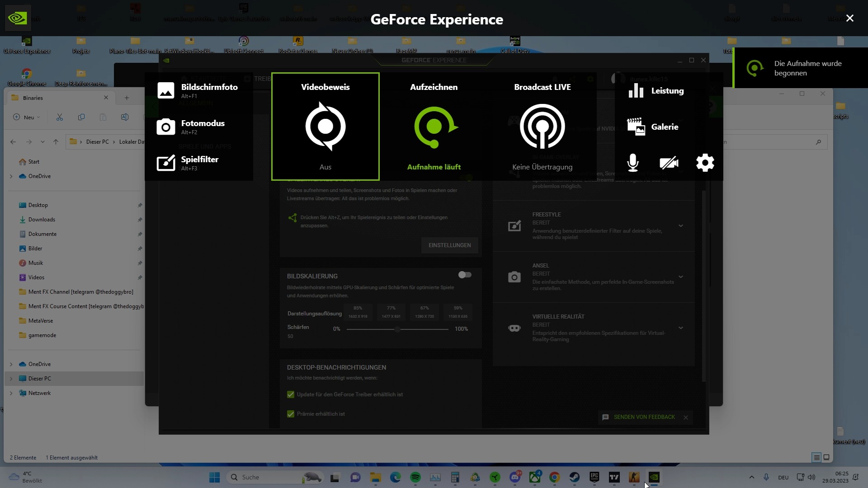Screen dimensions: 868x488
Task: Click Senden von Feedback link
Action: [644, 417]
